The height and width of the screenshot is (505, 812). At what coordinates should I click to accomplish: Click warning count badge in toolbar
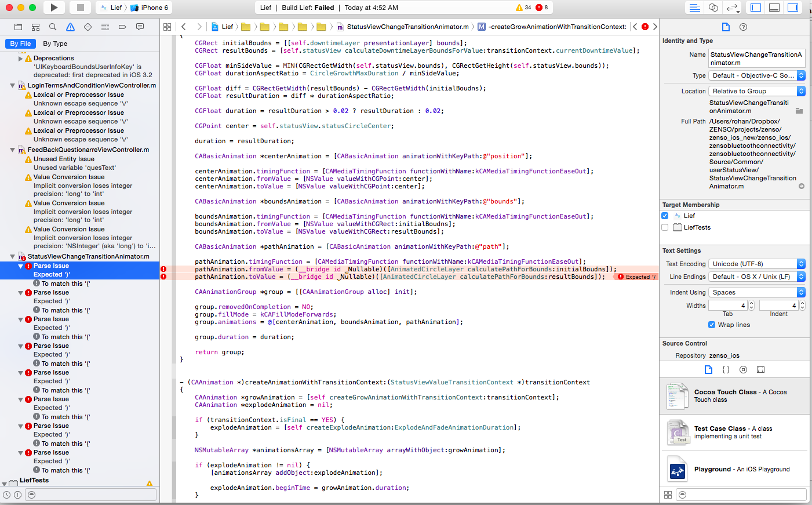coord(523,8)
